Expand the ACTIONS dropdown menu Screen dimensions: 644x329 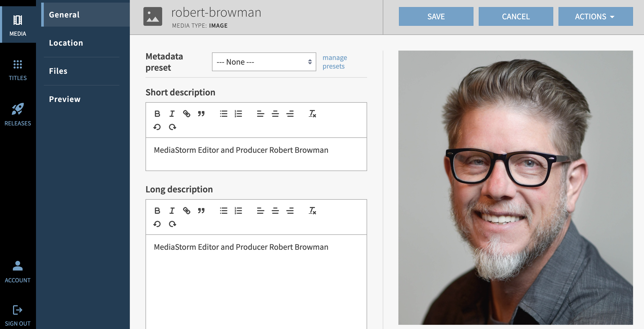tap(595, 17)
